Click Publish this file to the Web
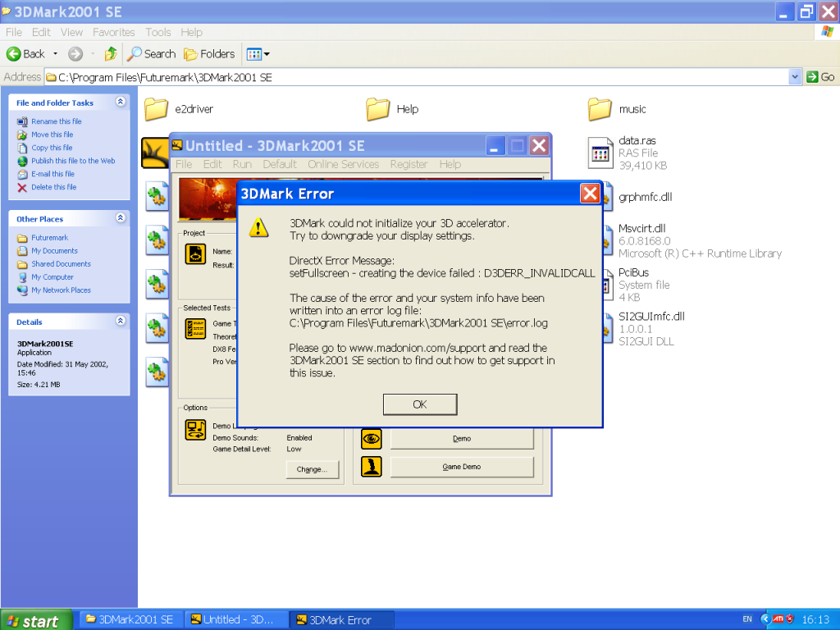Image resolution: width=840 pixels, height=630 pixels. tap(73, 161)
